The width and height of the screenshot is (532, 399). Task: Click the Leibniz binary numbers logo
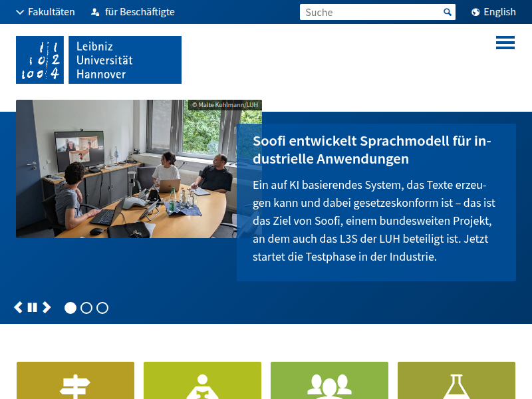click(40, 60)
